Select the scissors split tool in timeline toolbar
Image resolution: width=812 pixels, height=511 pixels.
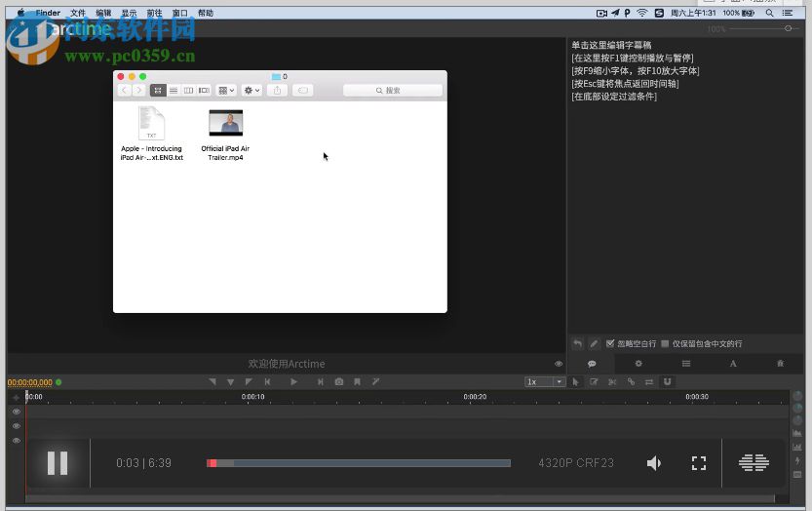click(x=612, y=382)
